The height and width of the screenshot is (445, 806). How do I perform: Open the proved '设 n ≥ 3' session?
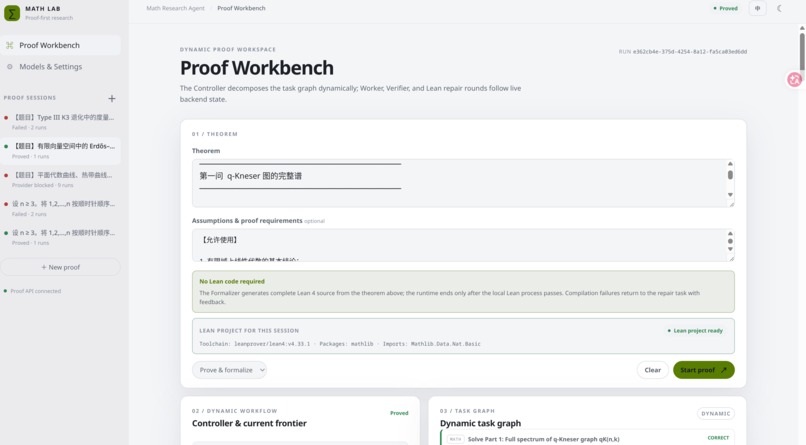(61, 237)
